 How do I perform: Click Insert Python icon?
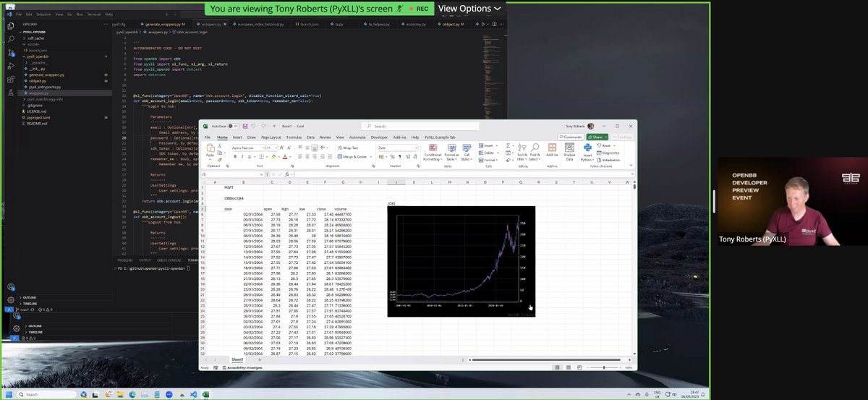coord(587,151)
